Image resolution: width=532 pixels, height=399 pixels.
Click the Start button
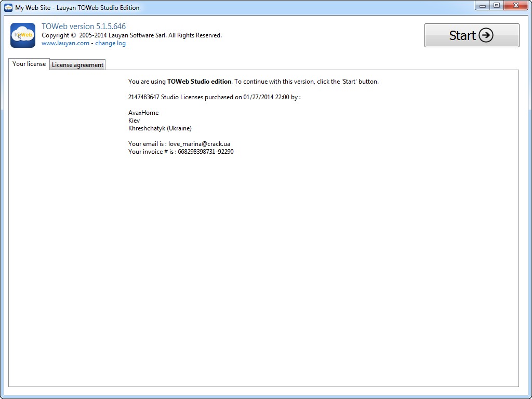472,35
